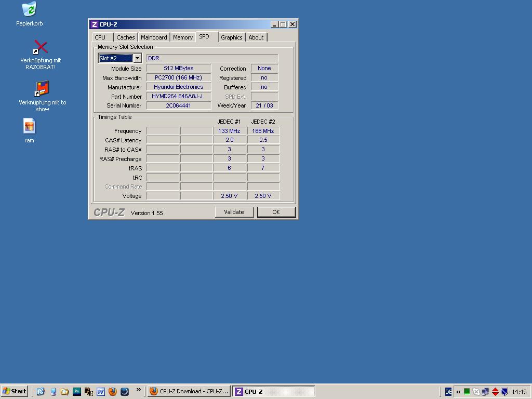
Task: Click the blue shield tray icon
Action: 504,392
